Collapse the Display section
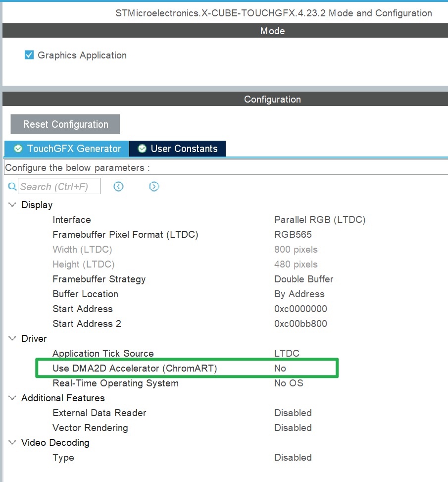The width and height of the screenshot is (448, 482). pyautogui.click(x=12, y=205)
